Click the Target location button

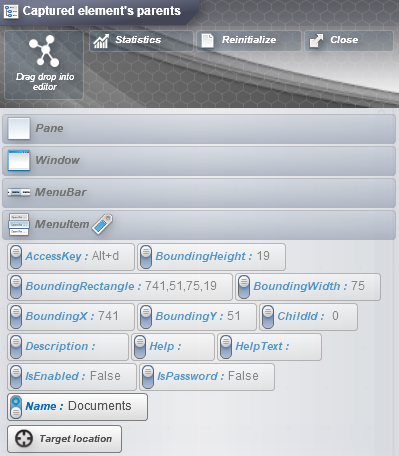coord(65,439)
